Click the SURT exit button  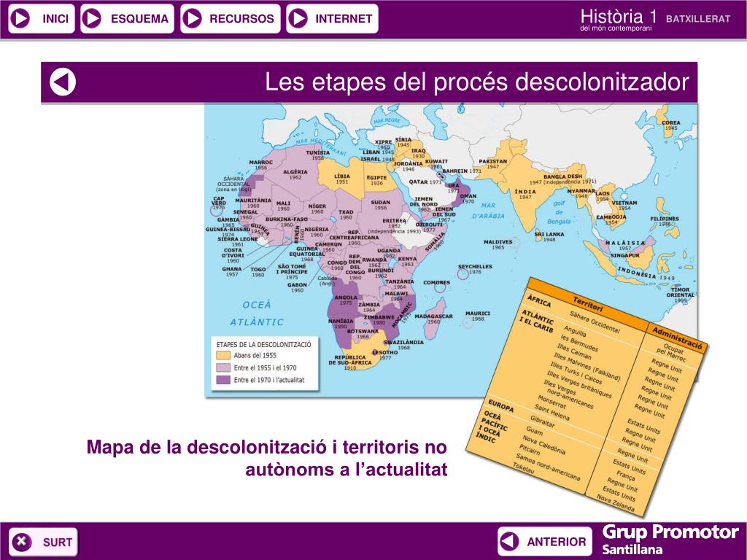(43, 542)
